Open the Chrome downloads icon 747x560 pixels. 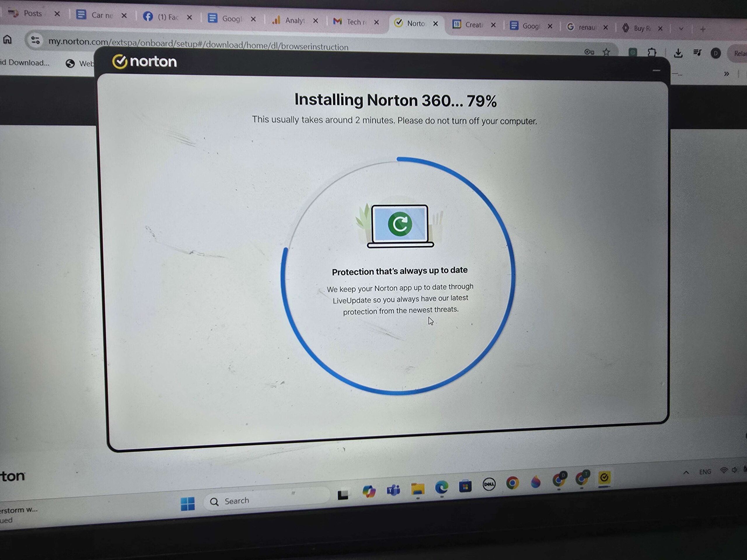click(x=678, y=53)
